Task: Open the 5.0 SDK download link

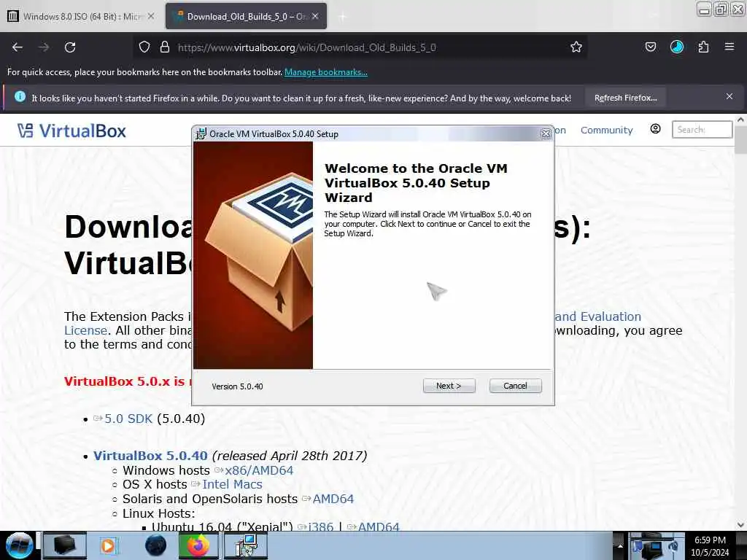Action: point(128,419)
